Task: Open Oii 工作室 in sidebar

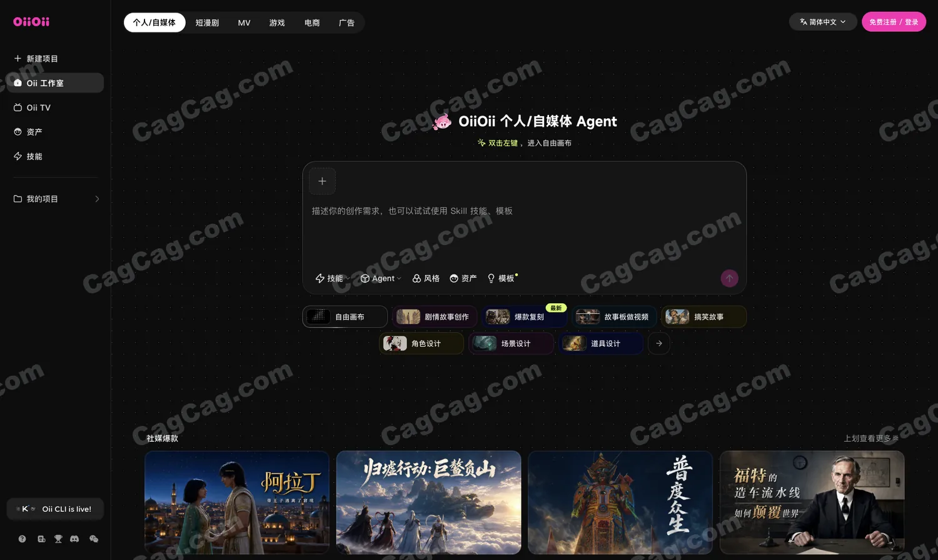Action: (55, 82)
